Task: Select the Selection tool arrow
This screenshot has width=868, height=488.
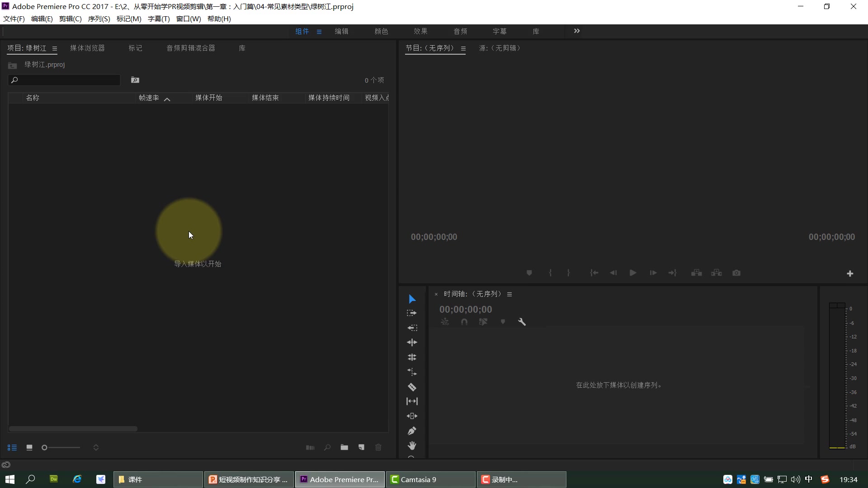Action: click(x=412, y=299)
